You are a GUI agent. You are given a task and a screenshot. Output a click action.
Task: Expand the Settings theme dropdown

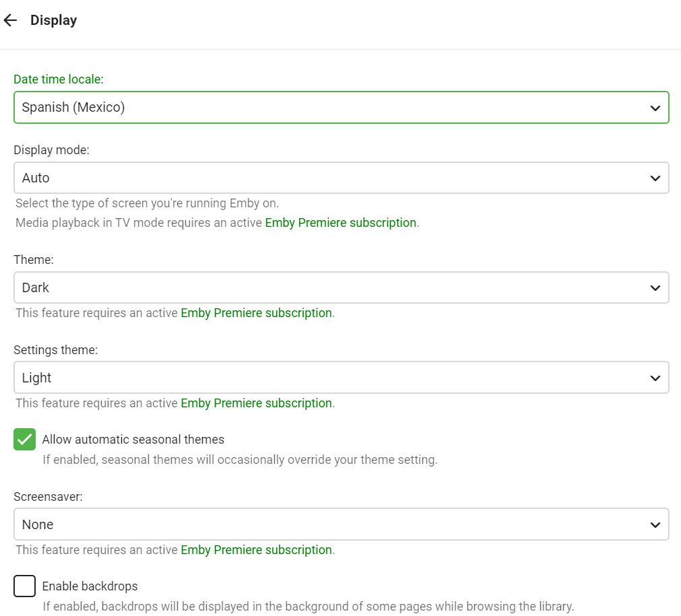[330, 378]
